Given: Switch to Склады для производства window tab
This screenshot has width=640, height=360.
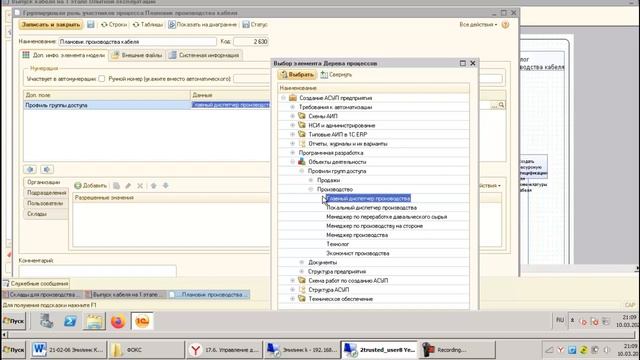Looking at the screenshot, I should (x=42, y=294).
